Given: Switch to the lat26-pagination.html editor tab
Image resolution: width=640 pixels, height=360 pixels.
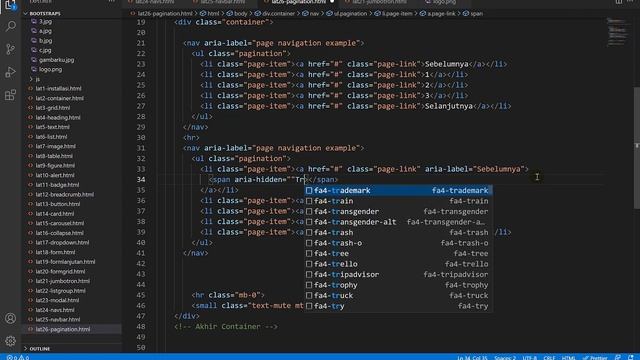Looking at the screenshot, I should point(298,2).
